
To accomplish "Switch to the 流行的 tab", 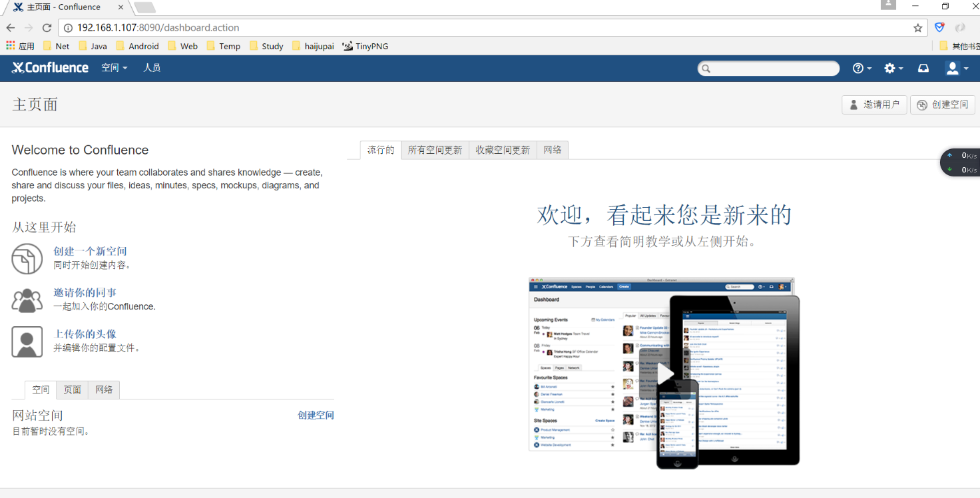I will tap(381, 150).
